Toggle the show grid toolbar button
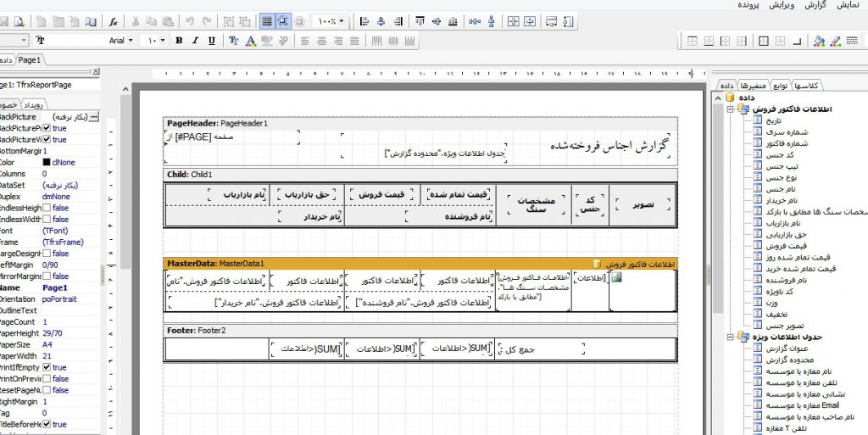The width and height of the screenshot is (868, 435). (267, 21)
